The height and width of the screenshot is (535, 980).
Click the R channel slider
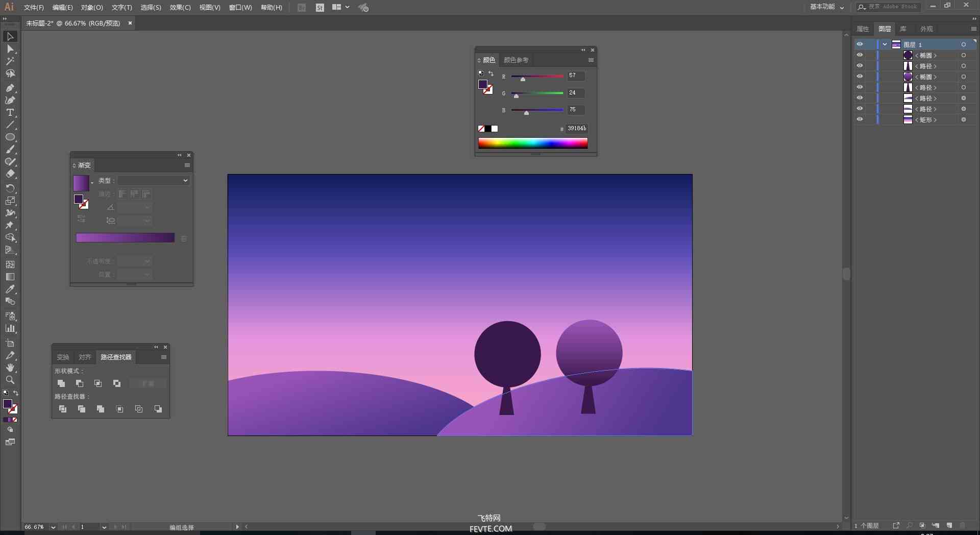pos(537,77)
